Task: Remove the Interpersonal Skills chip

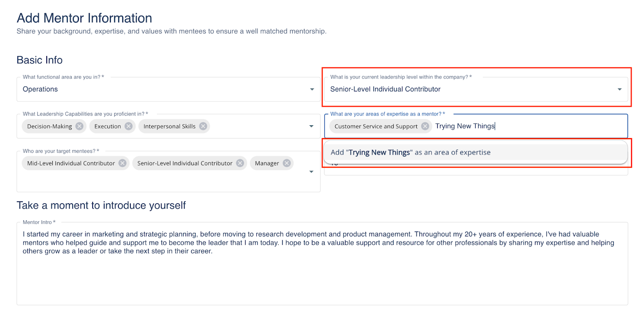Action: [x=203, y=126]
